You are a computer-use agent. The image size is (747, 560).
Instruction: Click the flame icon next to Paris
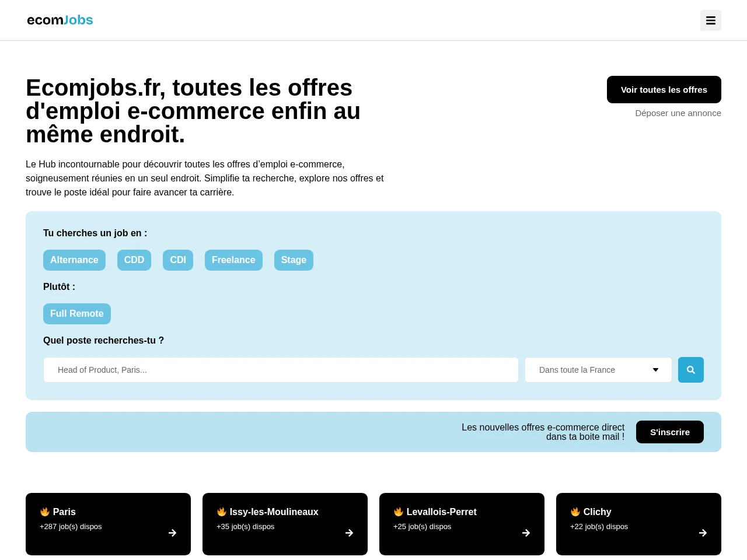pyautogui.click(x=45, y=512)
